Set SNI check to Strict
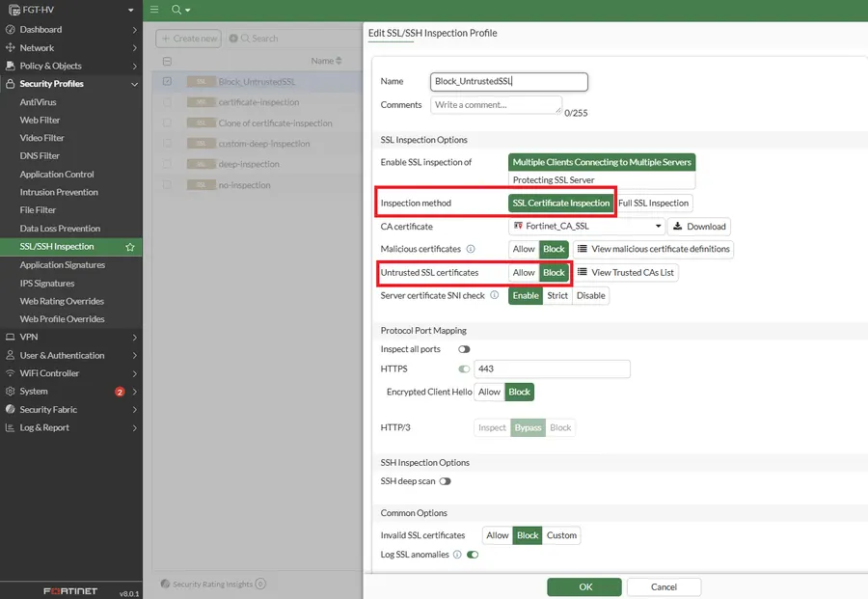 coord(557,295)
